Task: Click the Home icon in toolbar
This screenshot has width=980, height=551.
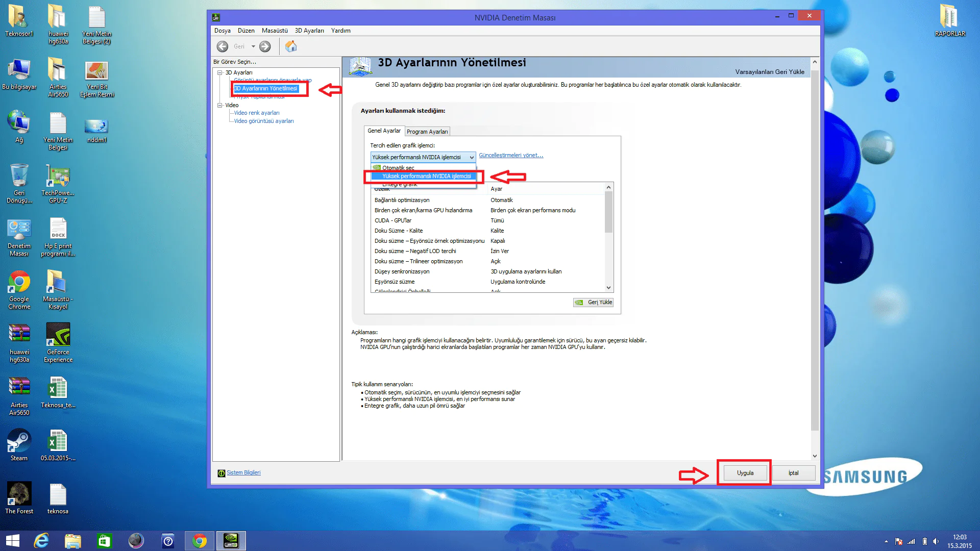Action: click(x=291, y=46)
